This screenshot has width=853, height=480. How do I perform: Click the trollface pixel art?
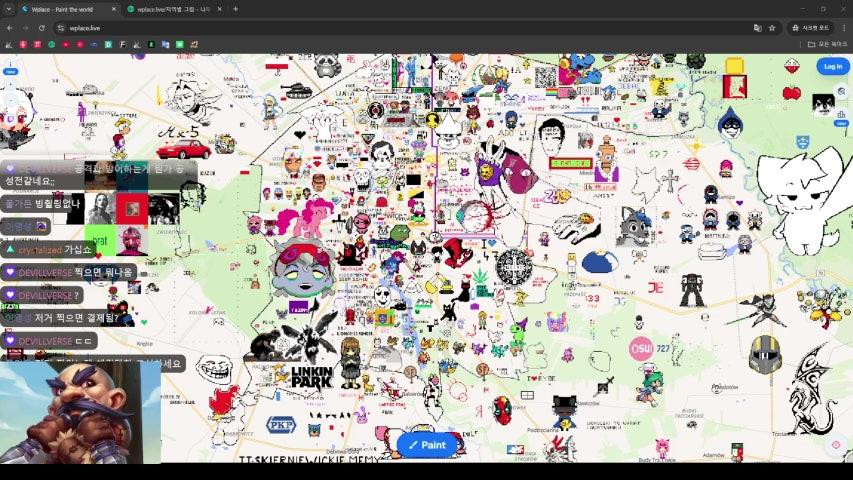pos(214,370)
